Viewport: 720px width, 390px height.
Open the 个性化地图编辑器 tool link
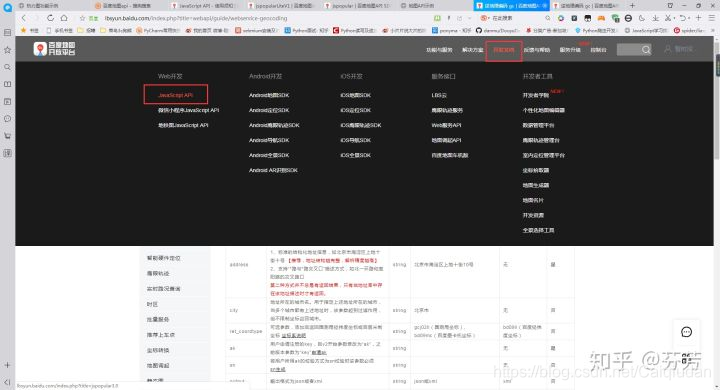click(544, 110)
